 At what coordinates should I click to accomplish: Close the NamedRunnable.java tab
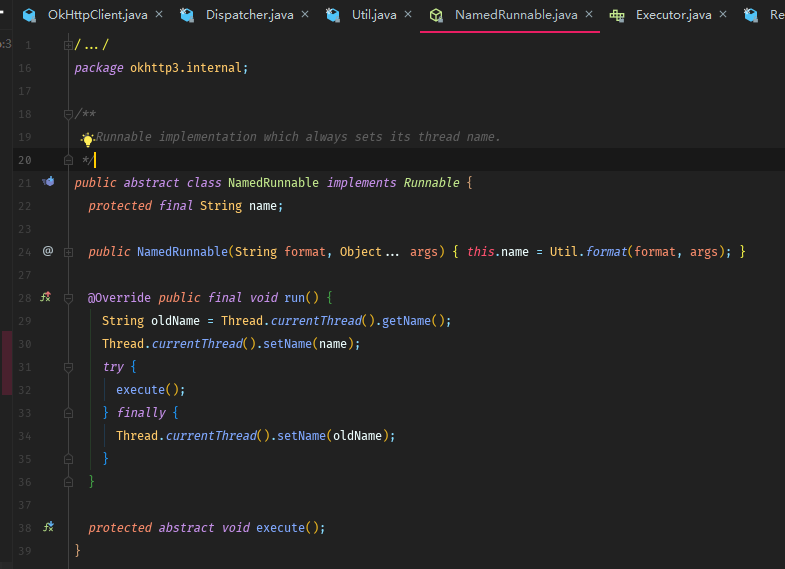[589, 15]
